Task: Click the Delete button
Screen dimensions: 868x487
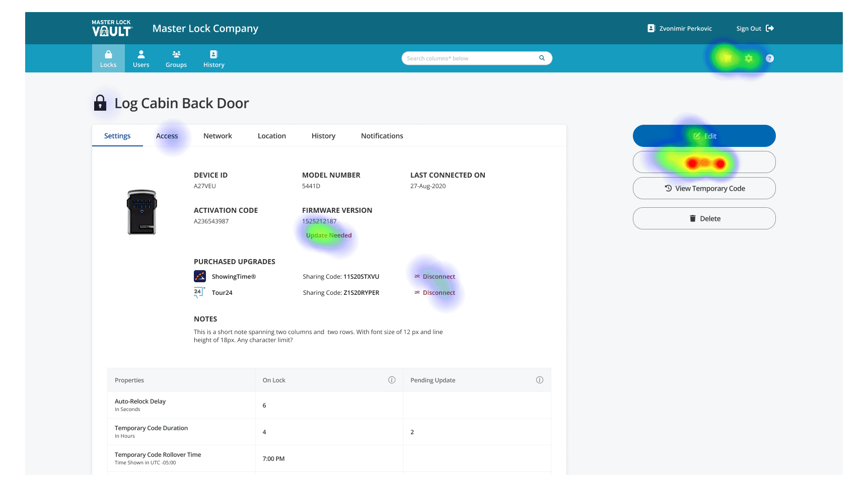Action: point(704,218)
